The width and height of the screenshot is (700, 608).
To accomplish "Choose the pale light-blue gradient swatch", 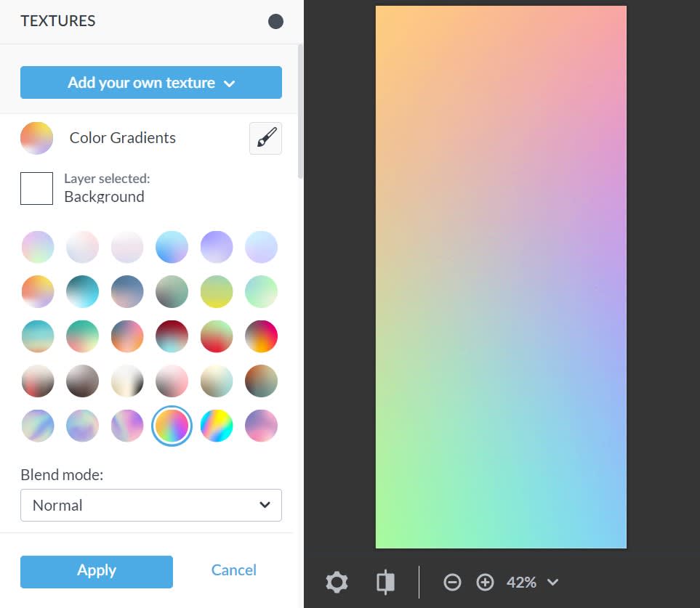I will click(261, 247).
